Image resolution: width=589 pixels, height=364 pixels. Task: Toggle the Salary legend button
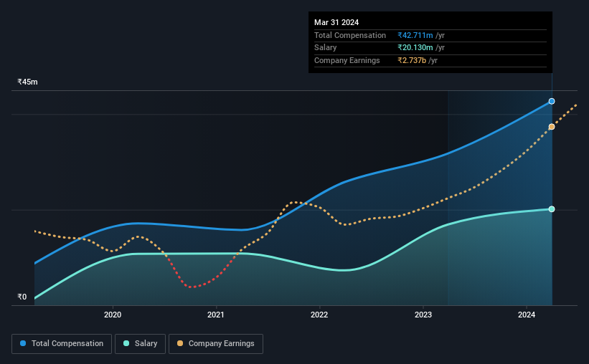pos(140,344)
